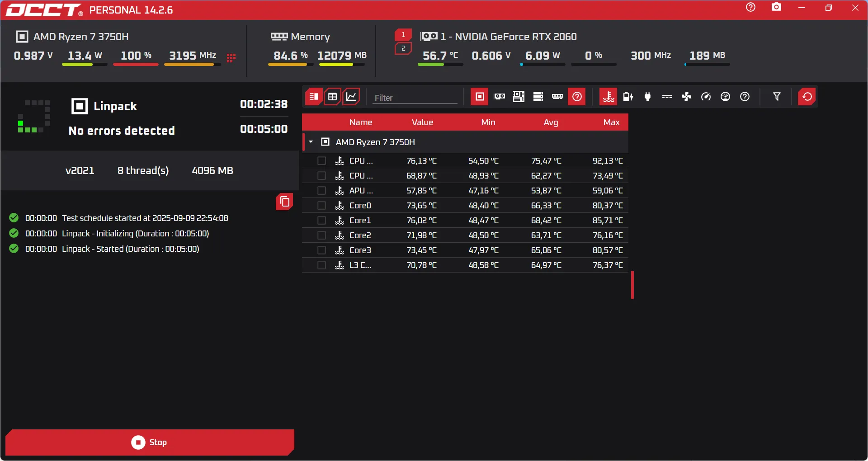Tick the Core3 sensor checkbox

321,250
